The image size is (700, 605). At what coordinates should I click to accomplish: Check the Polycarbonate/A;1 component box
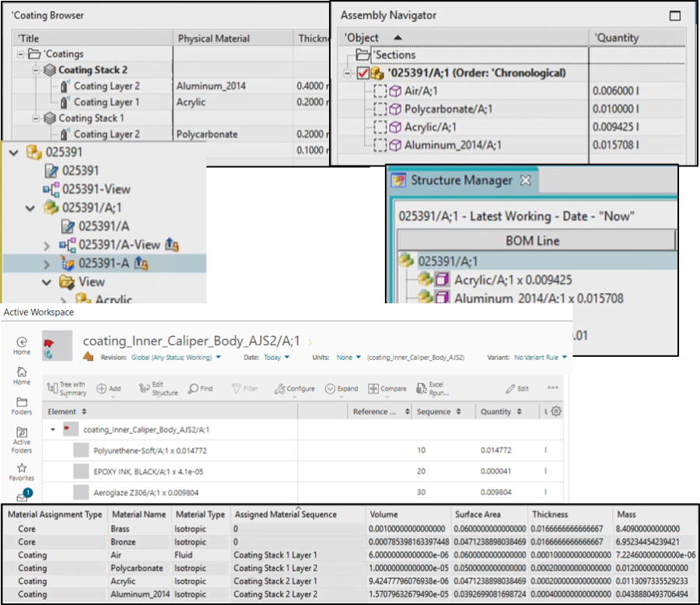[x=380, y=109]
